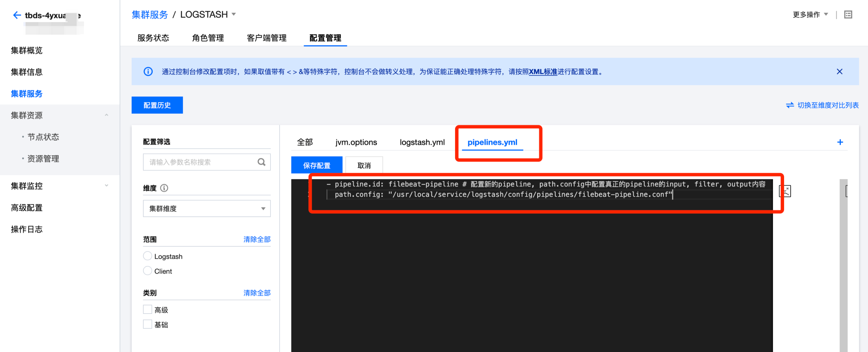Click the plus icon to add config file
868x352 pixels.
click(x=840, y=142)
